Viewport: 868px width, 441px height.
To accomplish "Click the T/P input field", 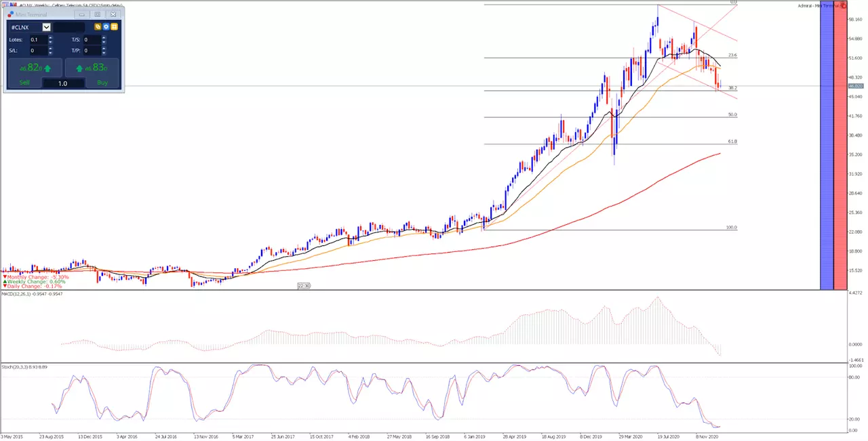I will pyautogui.click(x=92, y=51).
